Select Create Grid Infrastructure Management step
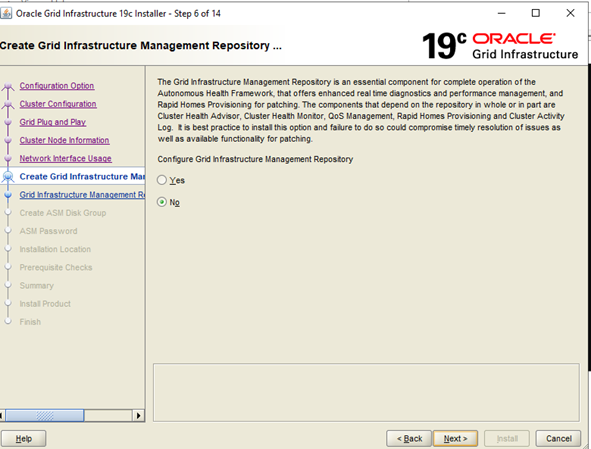The width and height of the screenshot is (591, 449). click(x=82, y=176)
